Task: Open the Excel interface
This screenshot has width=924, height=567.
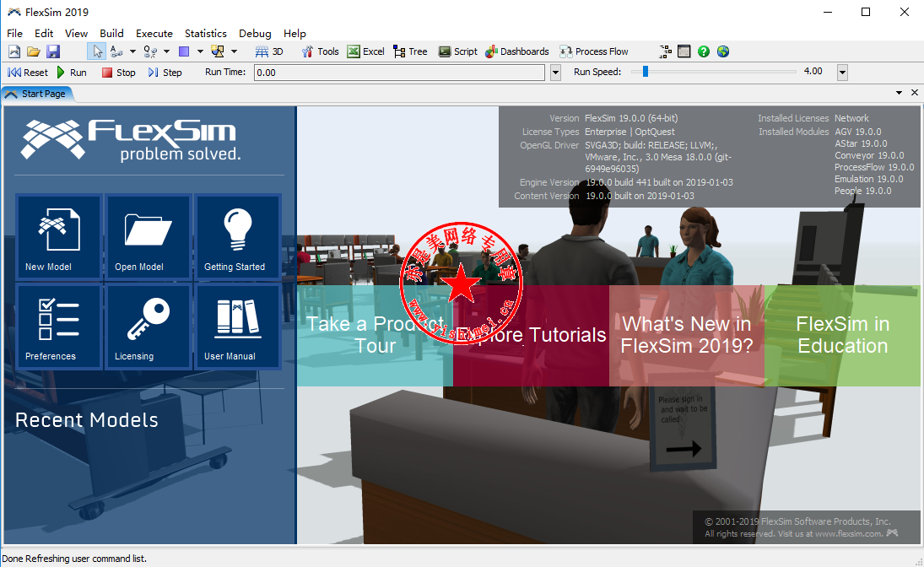Action: [x=366, y=51]
